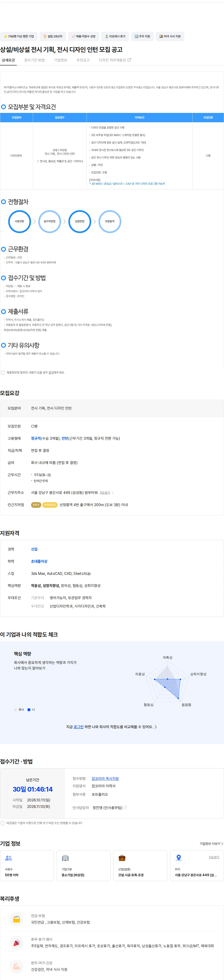This screenshot has height=980, width=224.
Task: Click the 신입 career text
Action: click(x=34, y=549)
